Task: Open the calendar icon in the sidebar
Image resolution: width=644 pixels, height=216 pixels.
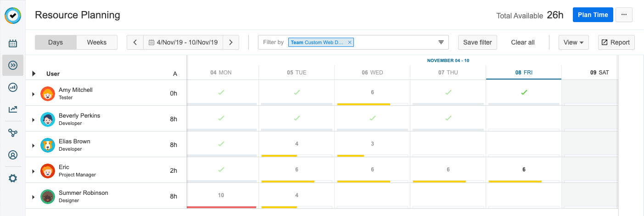Action: click(13, 44)
